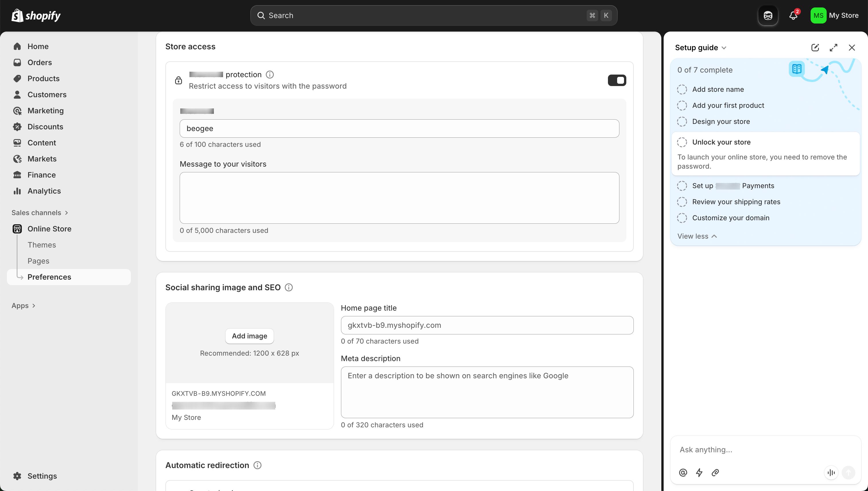Open the Analytics section
Image resolution: width=868 pixels, height=491 pixels.
44,191
